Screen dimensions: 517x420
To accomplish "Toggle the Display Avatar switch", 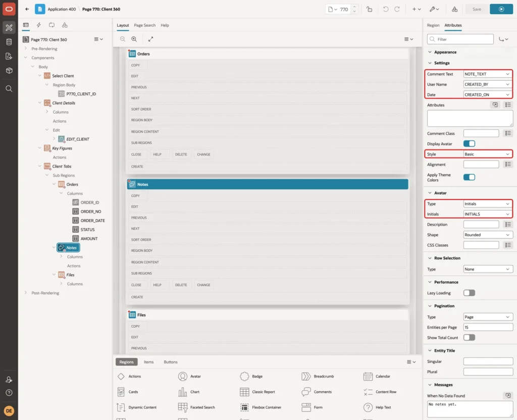I will pos(469,144).
